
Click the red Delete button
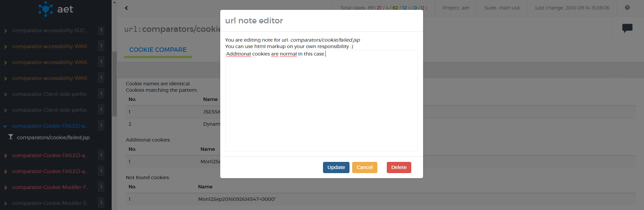(x=399, y=167)
